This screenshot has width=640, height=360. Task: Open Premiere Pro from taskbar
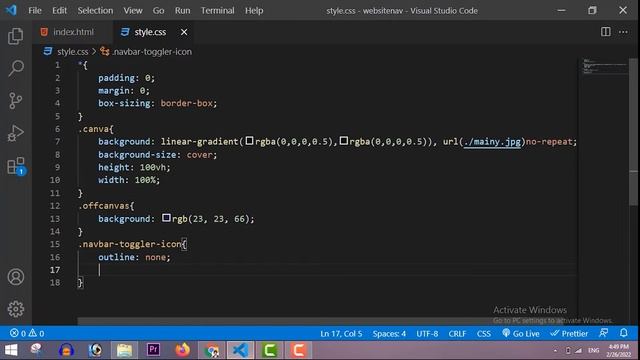(x=153, y=350)
